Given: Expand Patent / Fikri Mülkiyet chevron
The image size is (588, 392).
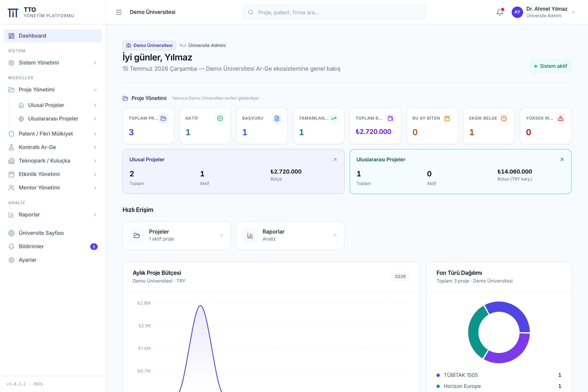Looking at the screenshot, I should (x=95, y=134).
